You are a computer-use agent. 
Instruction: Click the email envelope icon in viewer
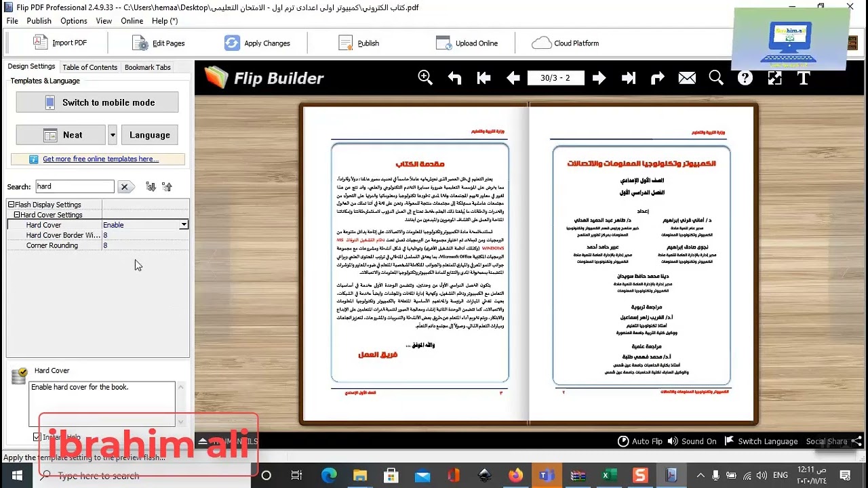pos(687,78)
